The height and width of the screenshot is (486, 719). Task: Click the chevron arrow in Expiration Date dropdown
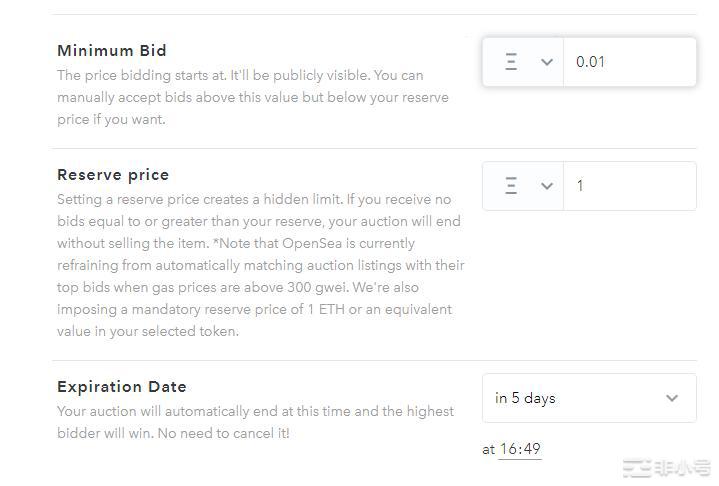672,398
